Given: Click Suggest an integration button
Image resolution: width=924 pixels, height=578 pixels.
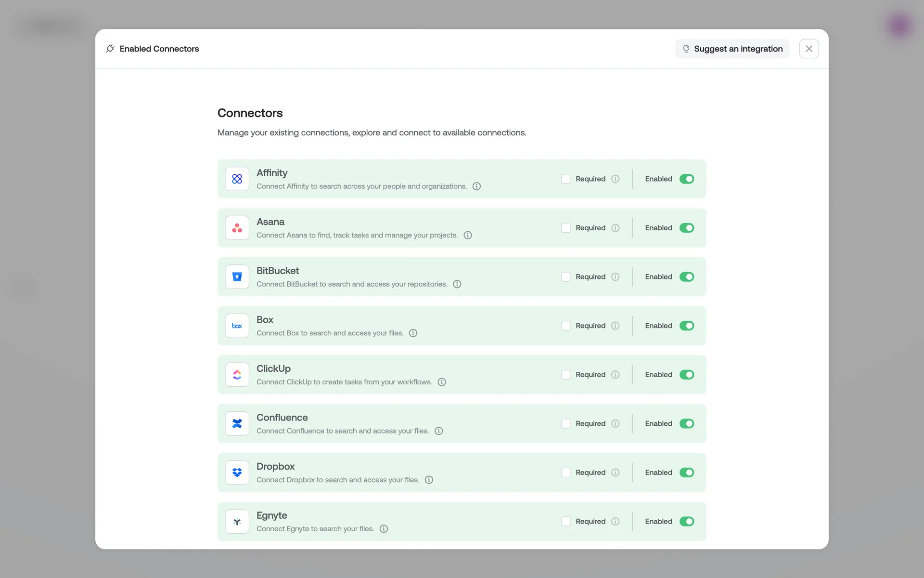Looking at the screenshot, I should coord(732,49).
